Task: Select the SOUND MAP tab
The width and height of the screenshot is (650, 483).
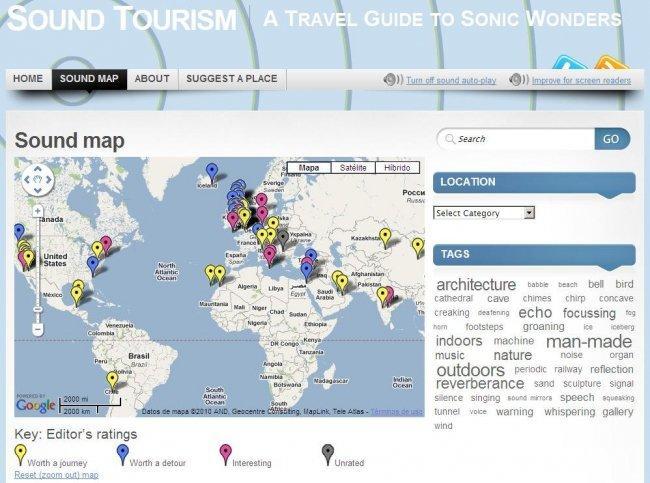Action: pyautogui.click(x=89, y=79)
